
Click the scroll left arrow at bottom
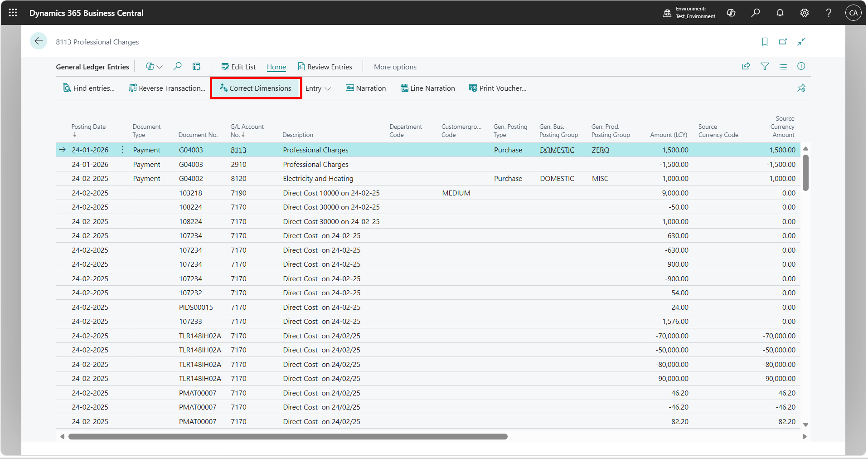pos(62,436)
